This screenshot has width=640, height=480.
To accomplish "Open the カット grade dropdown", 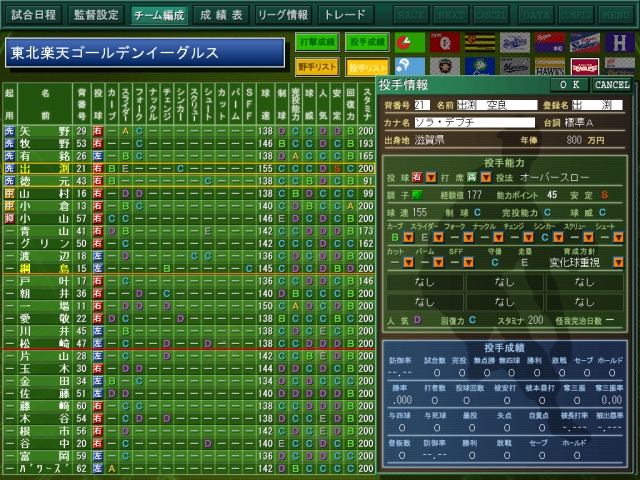I will (408, 262).
